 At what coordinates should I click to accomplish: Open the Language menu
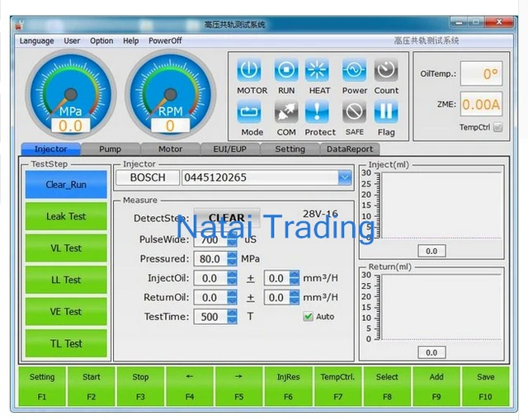(x=36, y=40)
